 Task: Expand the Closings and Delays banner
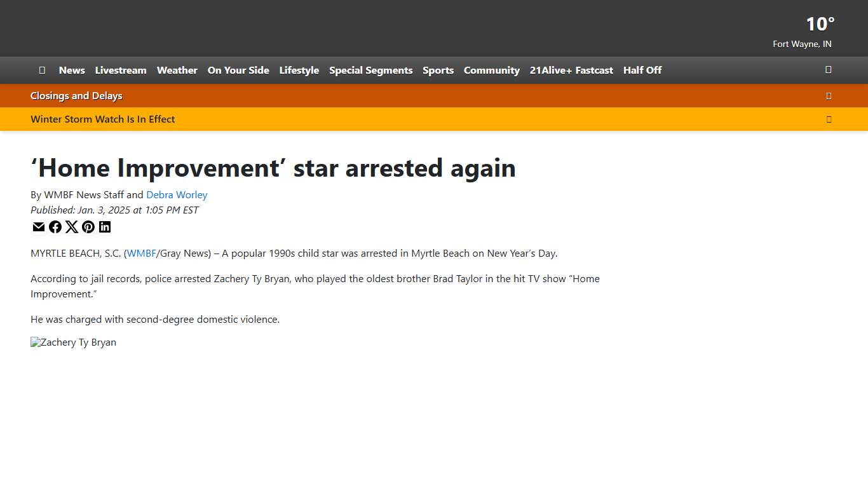(829, 95)
